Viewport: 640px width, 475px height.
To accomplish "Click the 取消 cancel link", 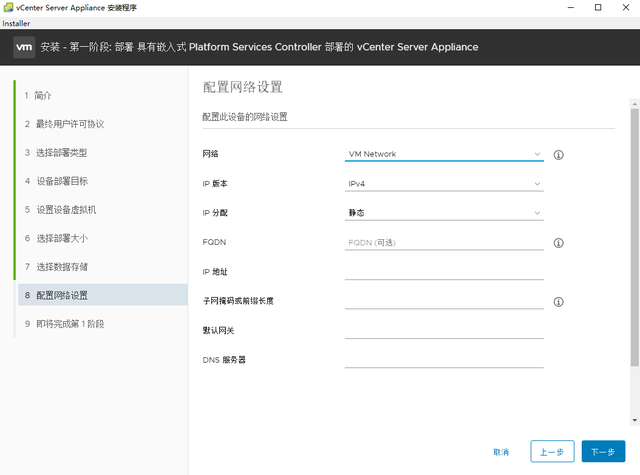I will (501, 452).
